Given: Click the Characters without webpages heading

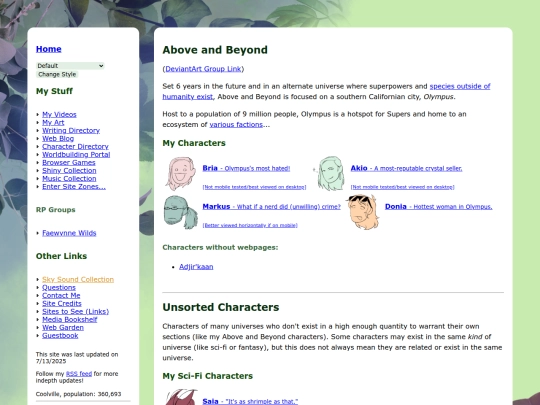Looking at the screenshot, I should click(220, 248).
